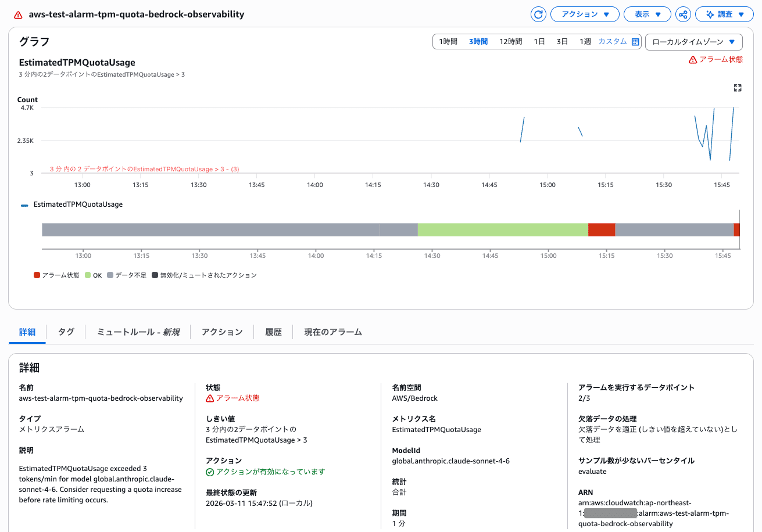Expand the graph to fullscreen
The image size is (762, 532).
point(738,88)
